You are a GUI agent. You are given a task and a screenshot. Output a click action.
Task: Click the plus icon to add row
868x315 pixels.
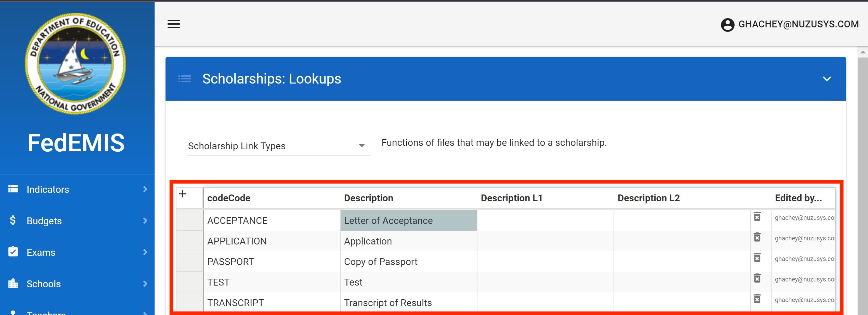click(183, 194)
